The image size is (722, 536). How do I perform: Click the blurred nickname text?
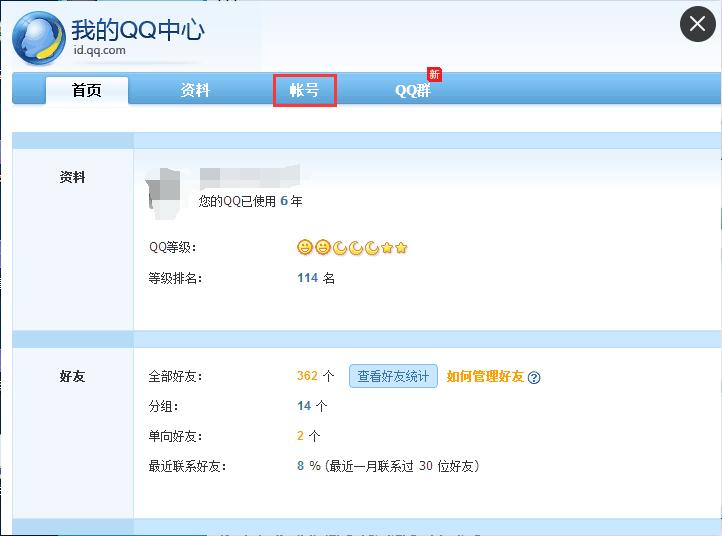tap(250, 177)
